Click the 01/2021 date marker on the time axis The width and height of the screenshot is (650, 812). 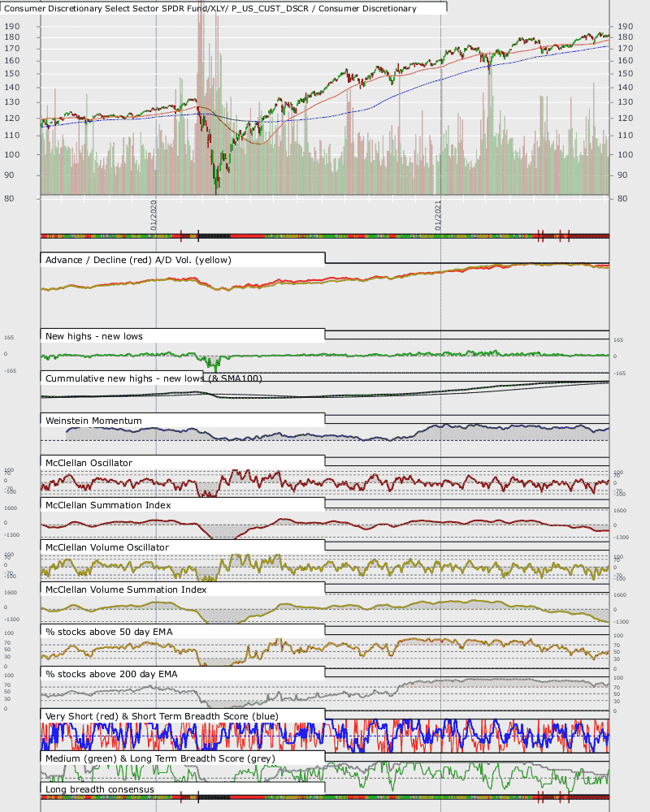tap(438, 215)
